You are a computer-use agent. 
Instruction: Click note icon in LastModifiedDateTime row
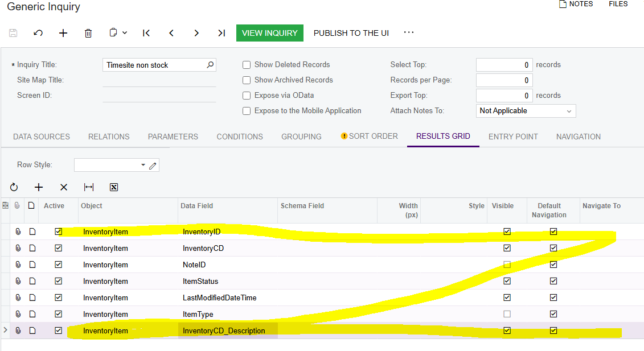click(x=32, y=298)
